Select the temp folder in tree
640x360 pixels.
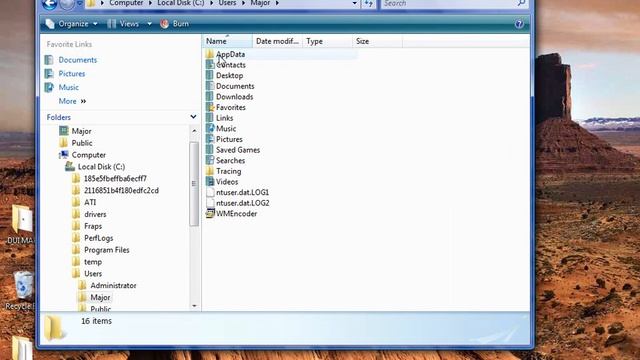pyautogui.click(x=93, y=262)
